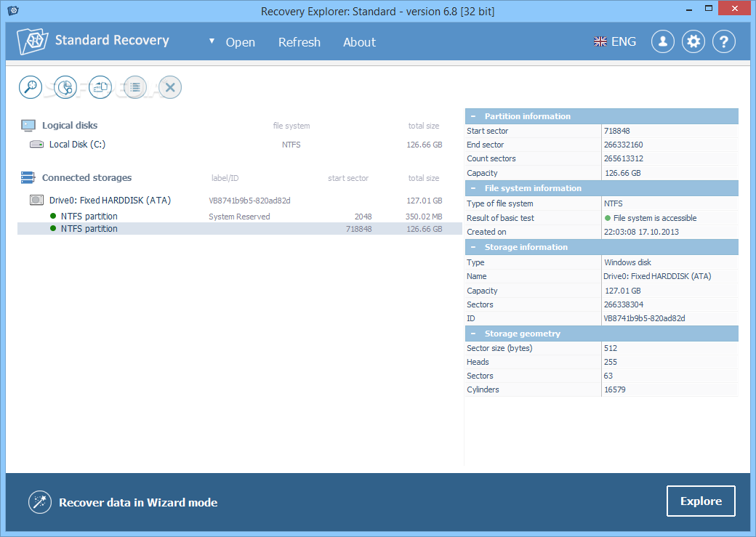
Task: Click the Created on date value
Action: pyautogui.click(x=641, y=232)
